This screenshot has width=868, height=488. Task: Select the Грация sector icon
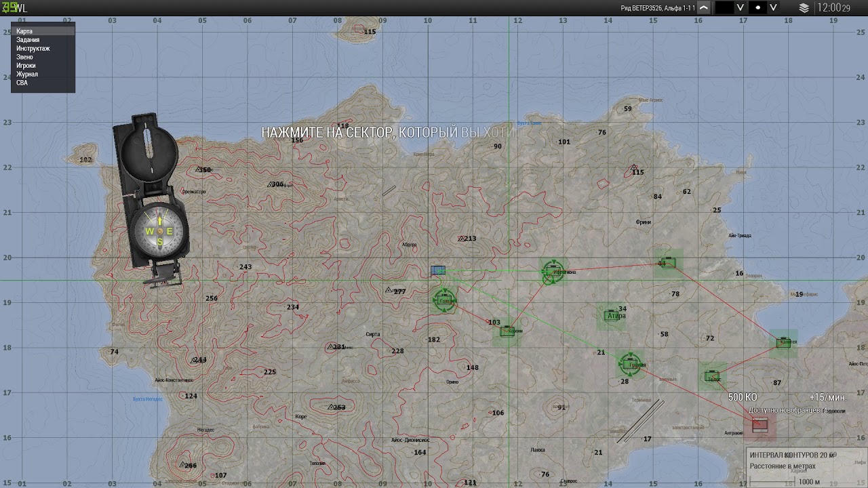(630, 364)
